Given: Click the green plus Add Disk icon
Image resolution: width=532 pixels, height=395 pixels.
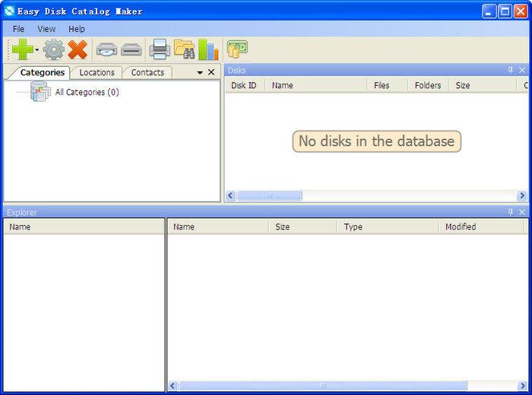Looking at the screenshot, I should [x=22, y=49].
